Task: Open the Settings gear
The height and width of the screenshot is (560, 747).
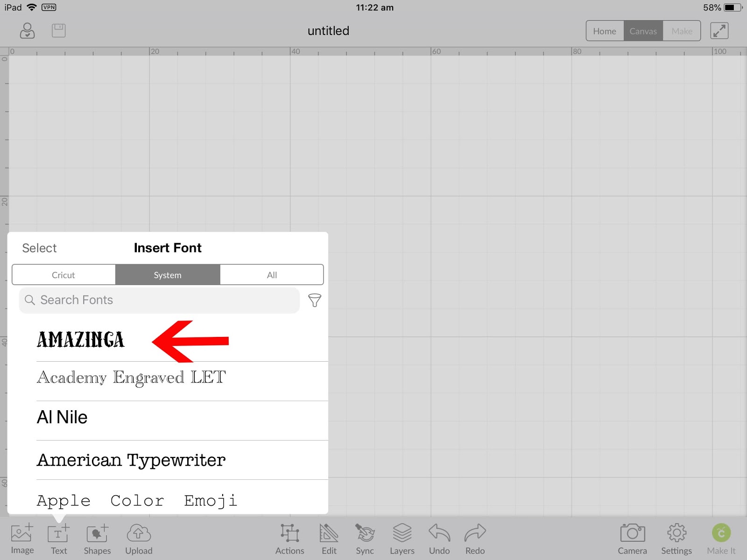Action: 676,539
